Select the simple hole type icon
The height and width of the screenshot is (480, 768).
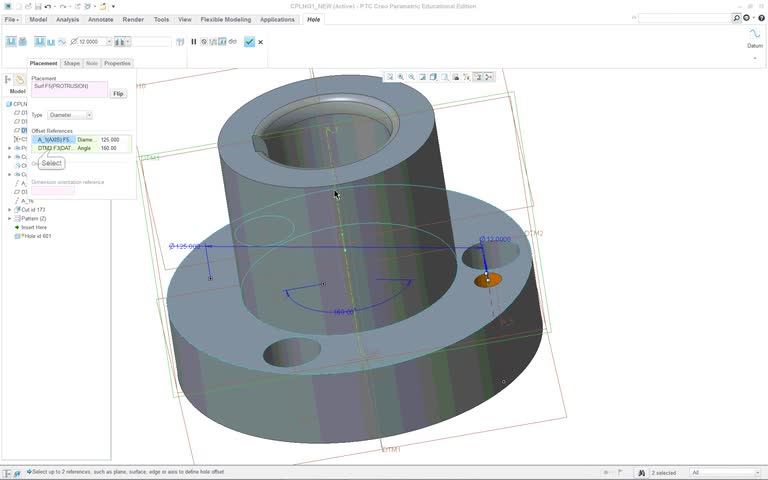pyautogui.click(x=11, y=42)
